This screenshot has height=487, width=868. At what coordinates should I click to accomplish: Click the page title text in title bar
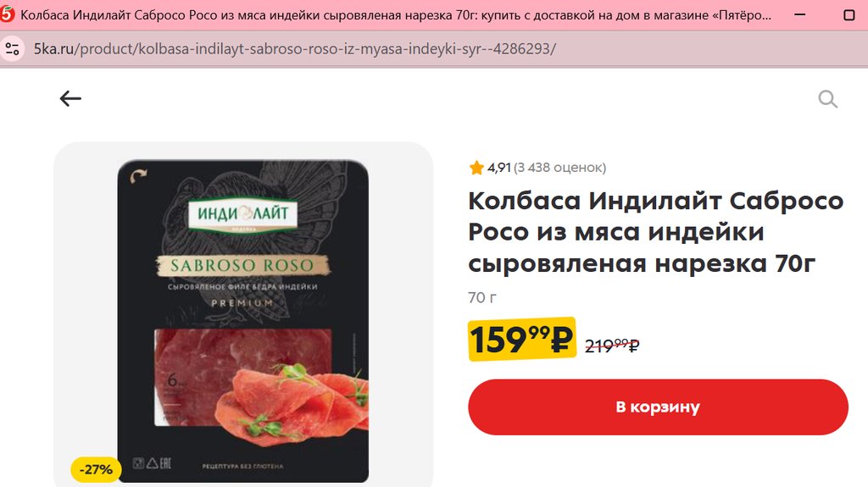pyautogui.click(x=396, y=15)
